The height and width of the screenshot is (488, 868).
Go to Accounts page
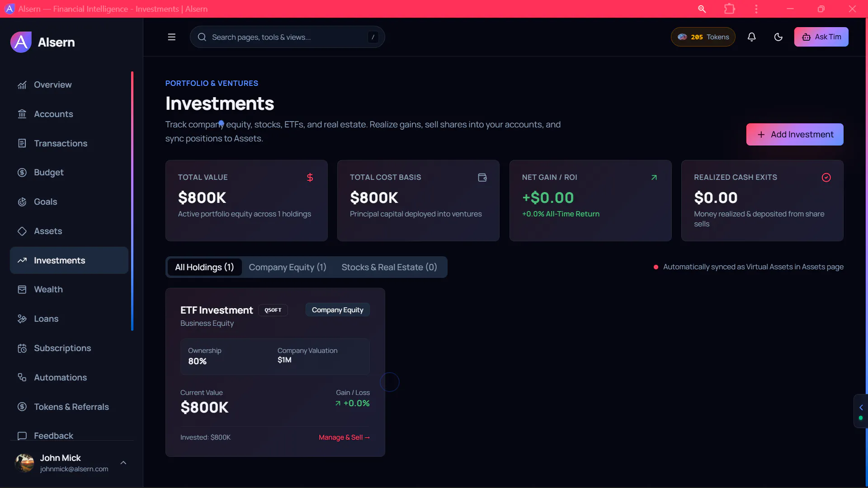(69, 114)
